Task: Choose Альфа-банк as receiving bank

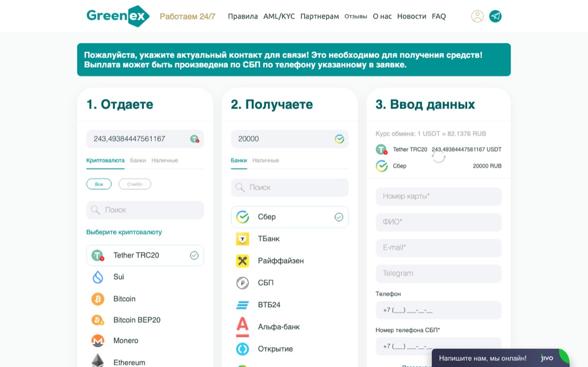Action: [290, 327]
